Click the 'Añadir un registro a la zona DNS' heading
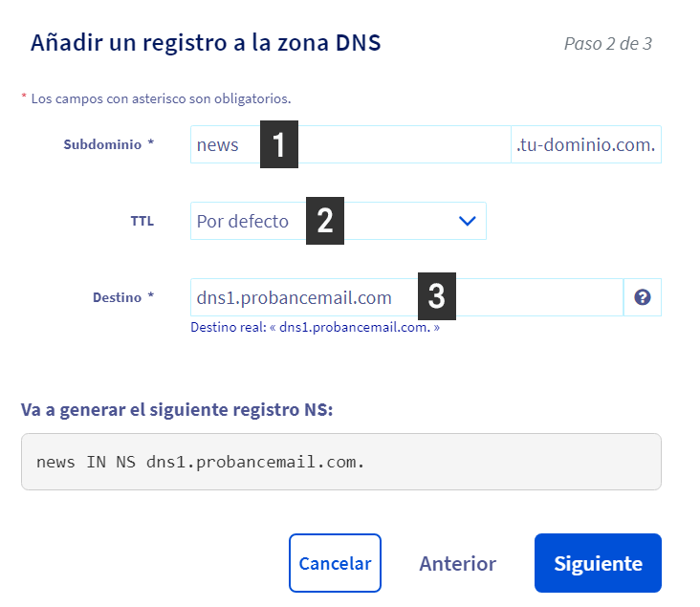This screenshot has width=700, height=607. pos(206,43)
